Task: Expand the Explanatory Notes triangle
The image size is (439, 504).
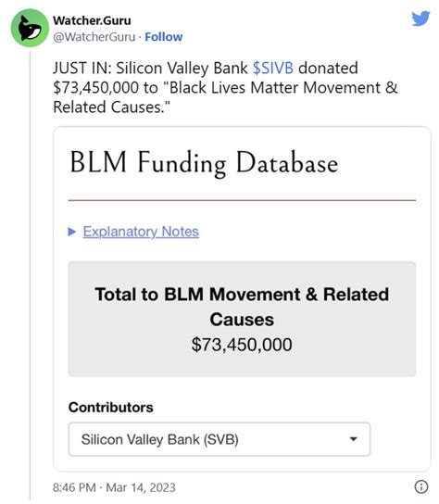Action: (72, 232)
